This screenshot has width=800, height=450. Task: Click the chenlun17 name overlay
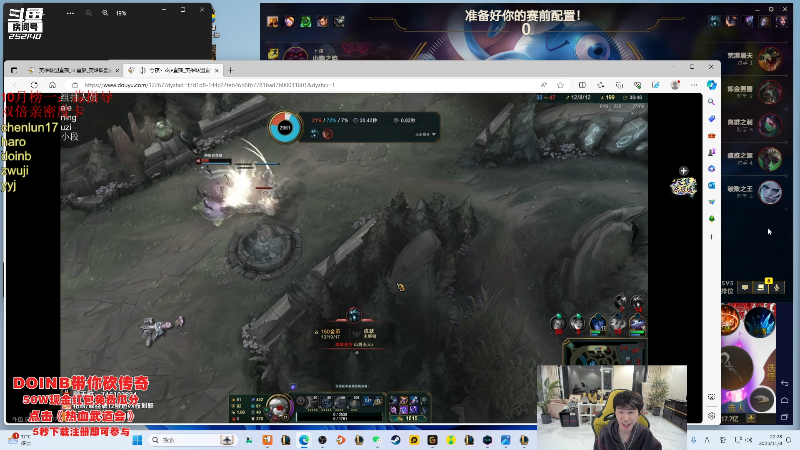pos(30,128)
